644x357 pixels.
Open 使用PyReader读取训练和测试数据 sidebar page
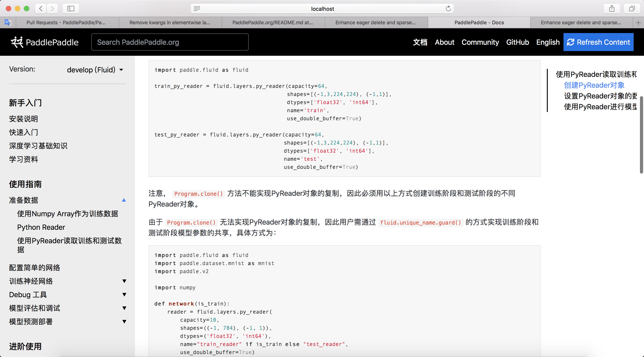pos(69,245)
